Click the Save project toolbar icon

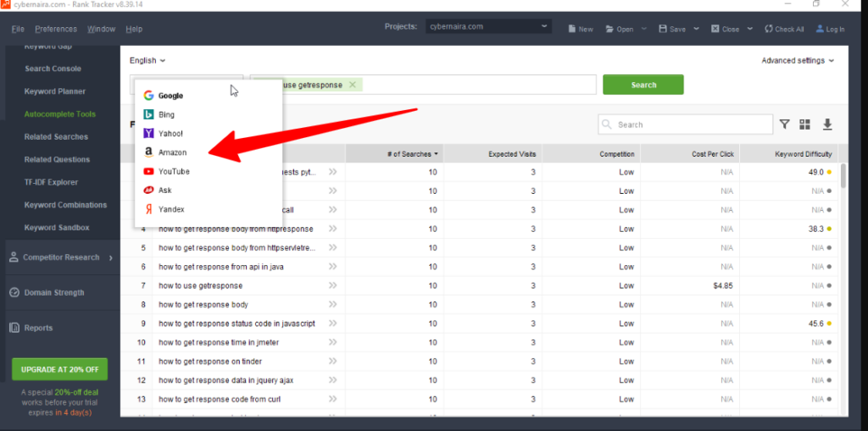(x=671, y=29)
